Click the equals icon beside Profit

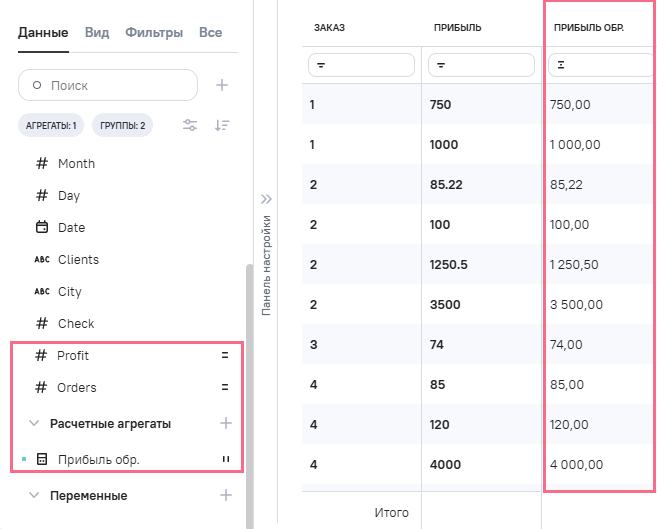pyautogui.click(x=225, y=355)
